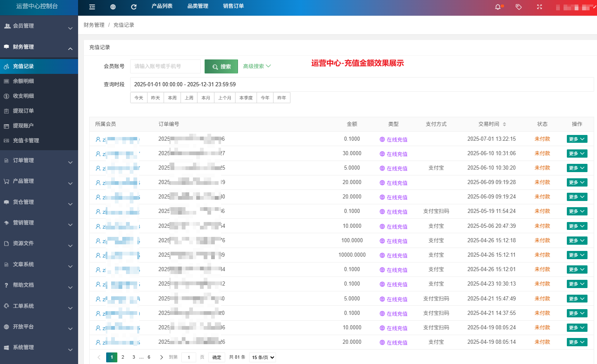Viewport: 597px width, 364px height.
Task: Click the tag icon in header
Action: pos(519,7)
